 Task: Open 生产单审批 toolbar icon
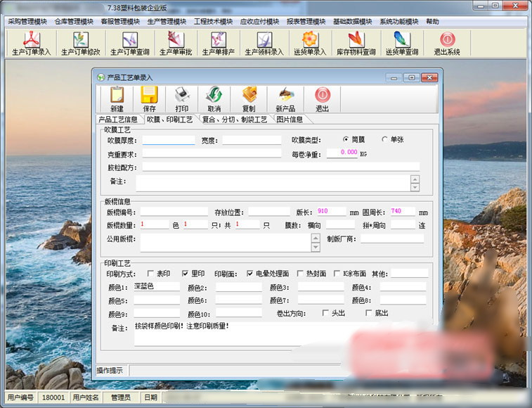[x=176, y=43]
